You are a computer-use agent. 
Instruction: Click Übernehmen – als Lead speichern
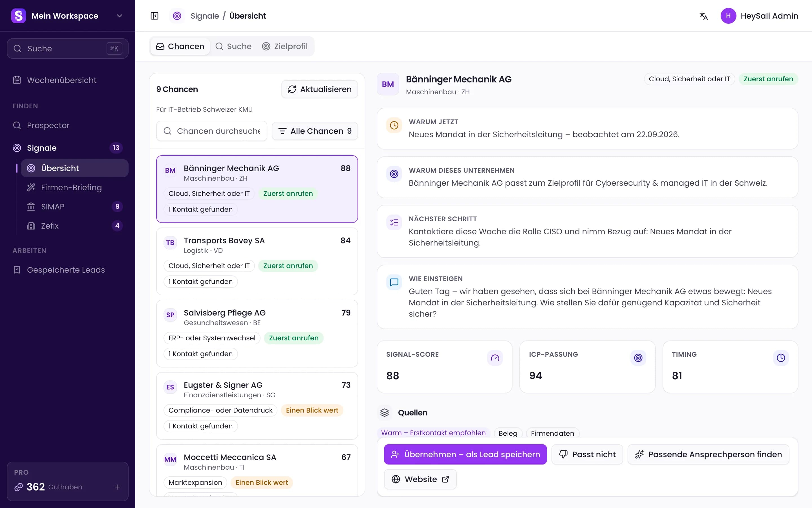pyautogui.click(x=465, y=455)
